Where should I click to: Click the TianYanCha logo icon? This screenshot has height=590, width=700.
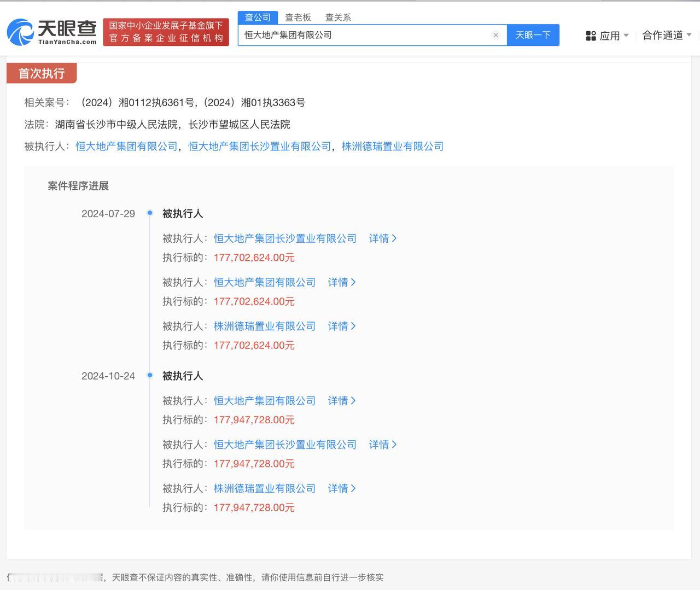[x=20, y=32]
